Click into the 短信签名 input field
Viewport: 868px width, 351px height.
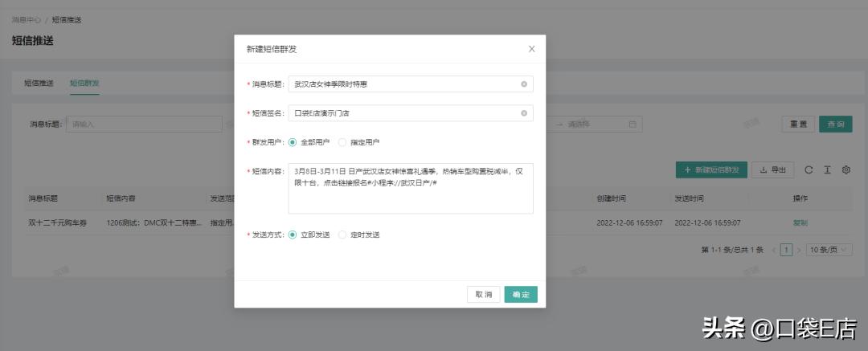(x=411, y=113)
